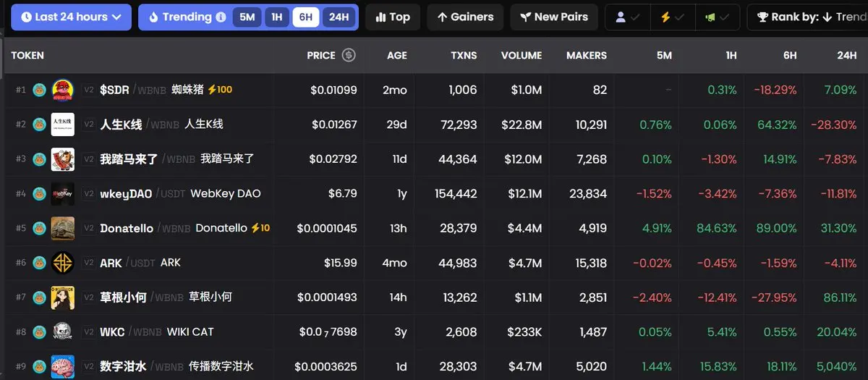Image resolution: width=868 pixels, height=380 pixels.
Task: Toggle the boosted (lightning) filter
Action: [x=672, y=17]
